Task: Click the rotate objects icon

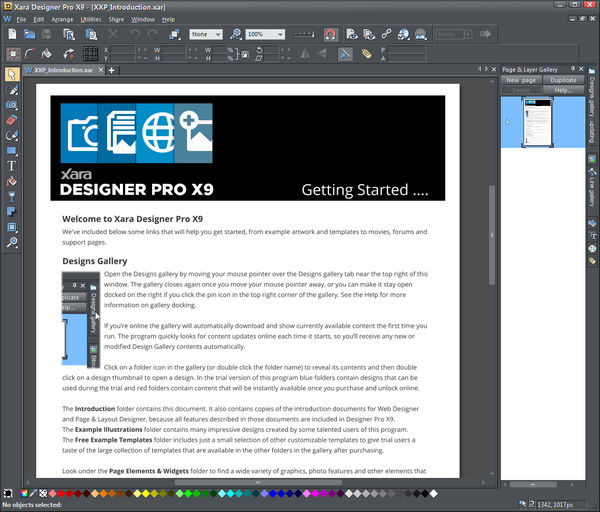Action: (x=69, y=54)
